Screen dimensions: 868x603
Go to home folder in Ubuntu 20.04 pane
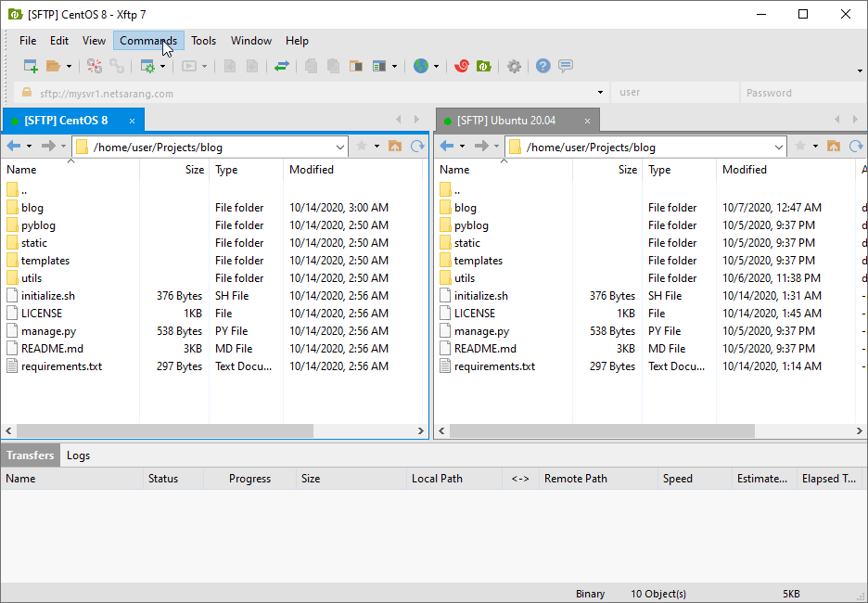click(x=834, y=147)
